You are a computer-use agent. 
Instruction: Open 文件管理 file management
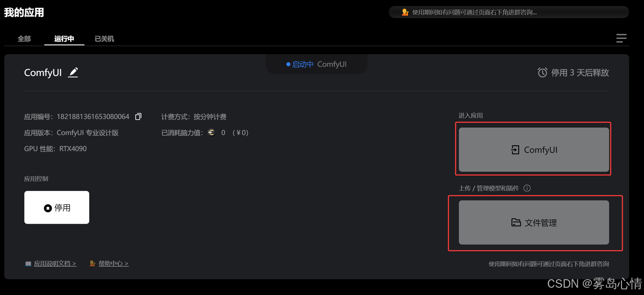534,222
